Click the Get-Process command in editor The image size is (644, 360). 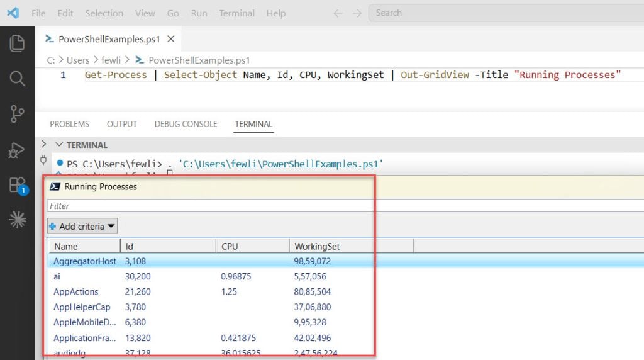tap(116, 75)
